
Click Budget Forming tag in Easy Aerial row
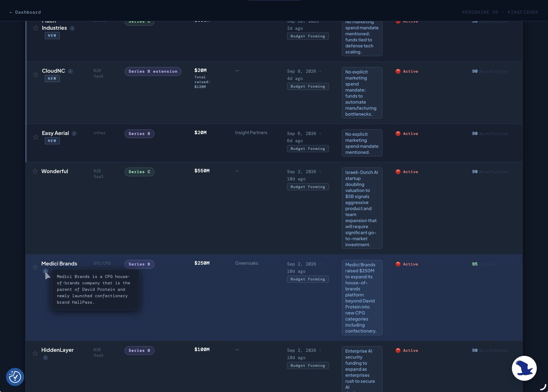coord(308,148)
